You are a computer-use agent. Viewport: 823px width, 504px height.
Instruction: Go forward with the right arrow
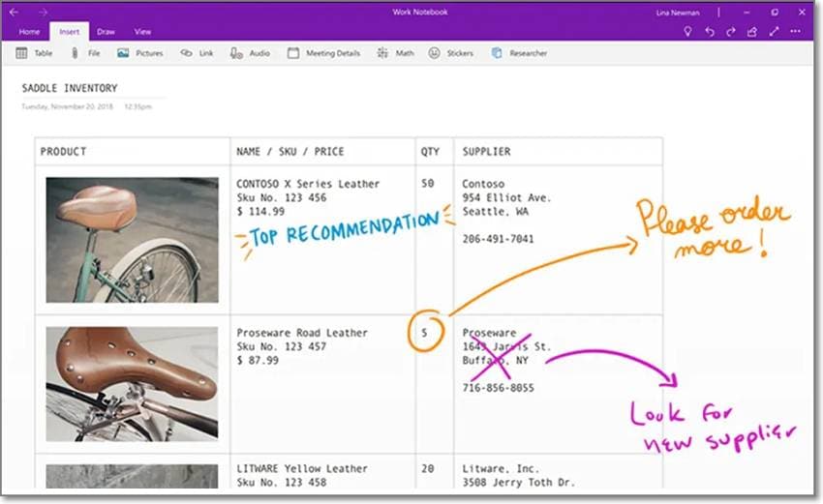43,12
